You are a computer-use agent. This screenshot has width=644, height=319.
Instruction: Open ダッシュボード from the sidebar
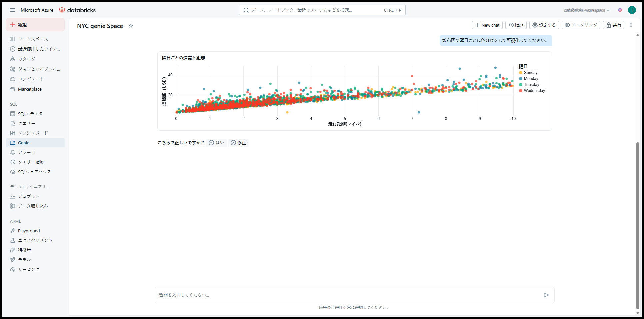click(33, 133)
